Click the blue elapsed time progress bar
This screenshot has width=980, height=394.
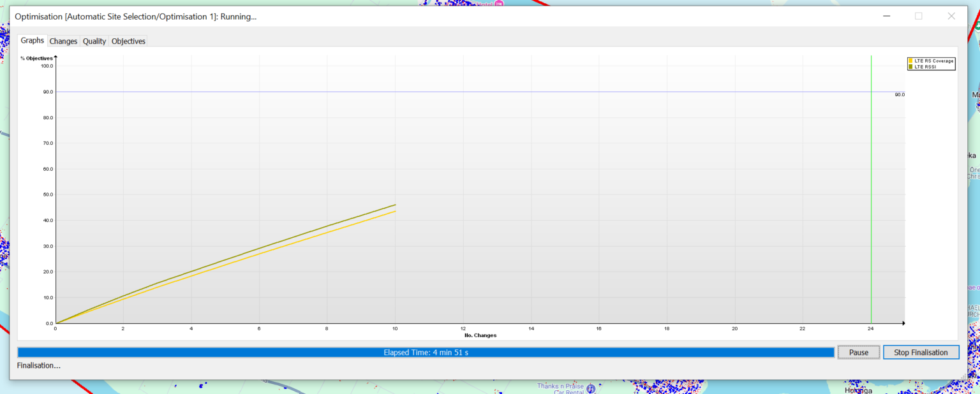click(x=426, y=353)
